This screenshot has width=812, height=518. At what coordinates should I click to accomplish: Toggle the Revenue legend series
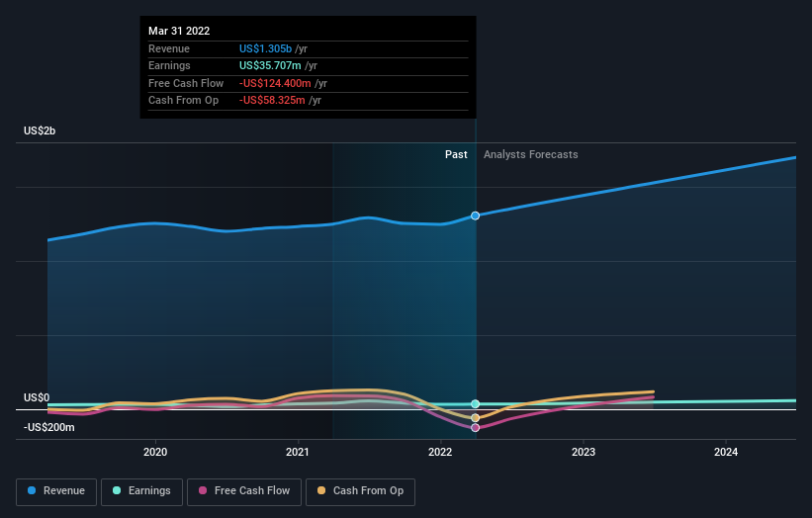click(x=56, y=491)
